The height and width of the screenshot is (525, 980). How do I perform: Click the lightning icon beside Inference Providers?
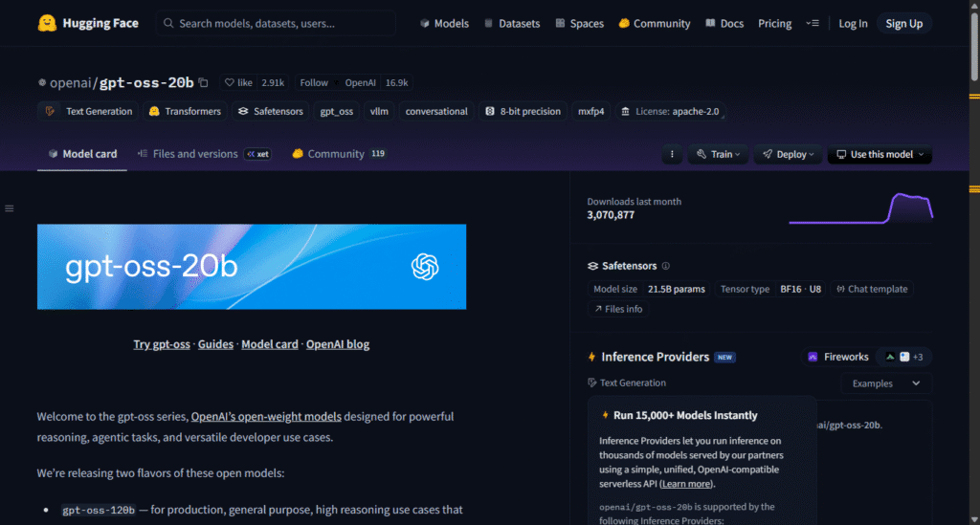tap(591, 357)
